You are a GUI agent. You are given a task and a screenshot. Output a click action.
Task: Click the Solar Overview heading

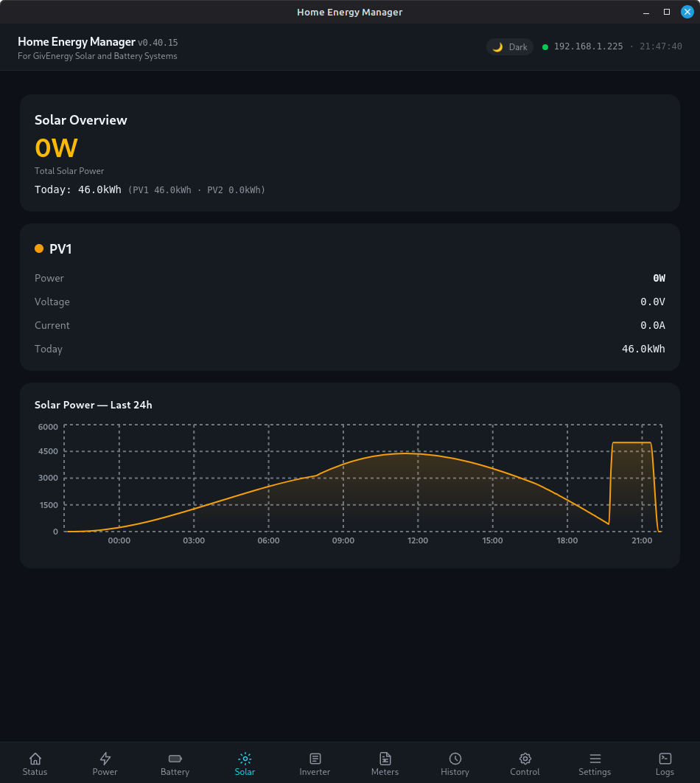[x=81, y=120]
